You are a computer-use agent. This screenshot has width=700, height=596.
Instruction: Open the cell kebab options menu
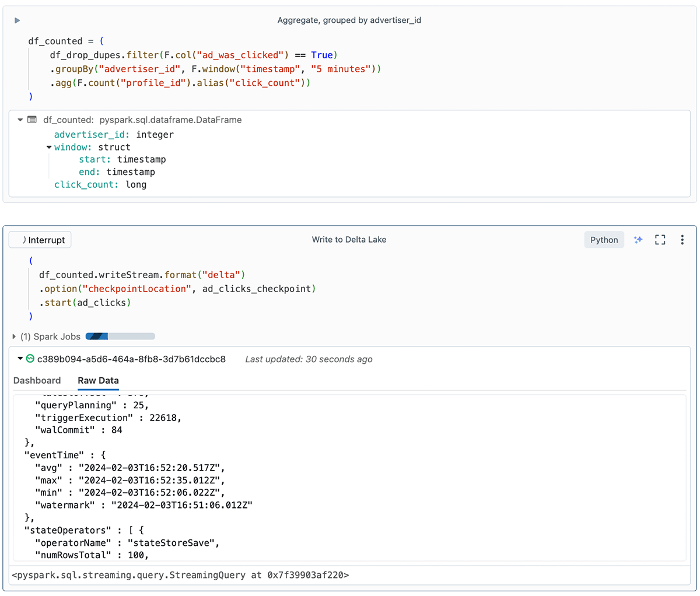click(x=682, y=240)
